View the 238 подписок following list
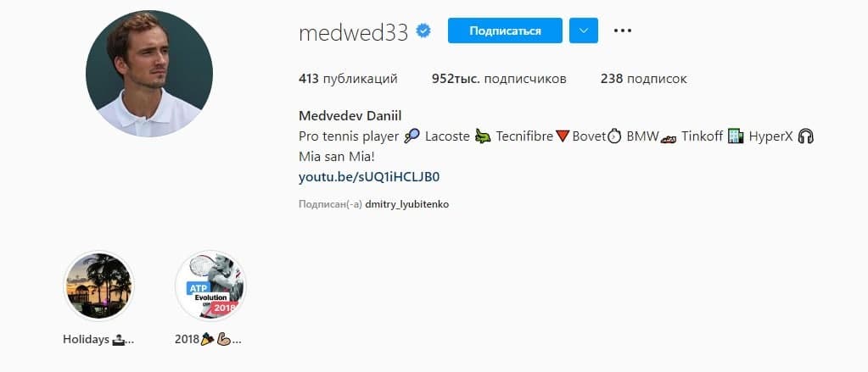Viewport: 868px width, 372px height. (643, 79)
